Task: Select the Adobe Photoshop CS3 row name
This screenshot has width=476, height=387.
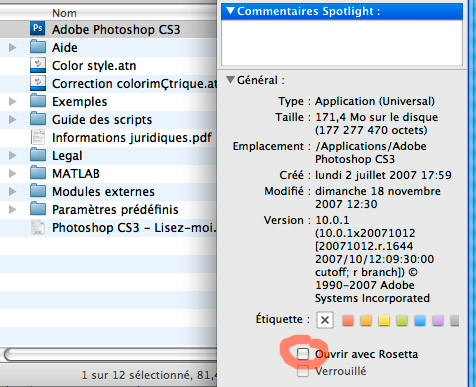Action: coord(116,29)
